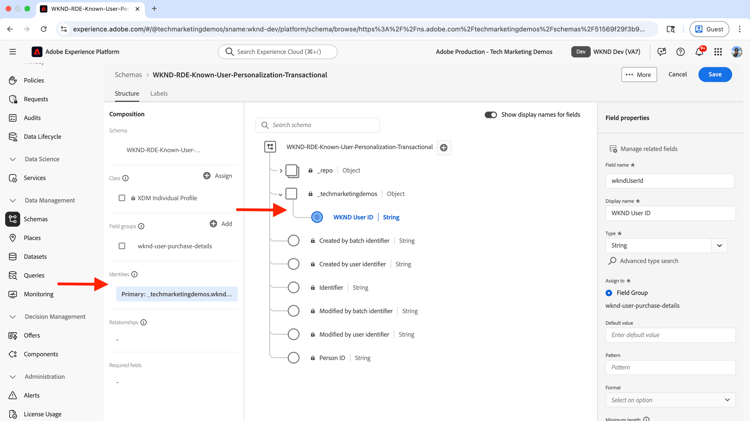Image resolution: width=750 pixels, height=421 pixels.
Task: Select the Identifier field node
Action: (x=294, y=288)
